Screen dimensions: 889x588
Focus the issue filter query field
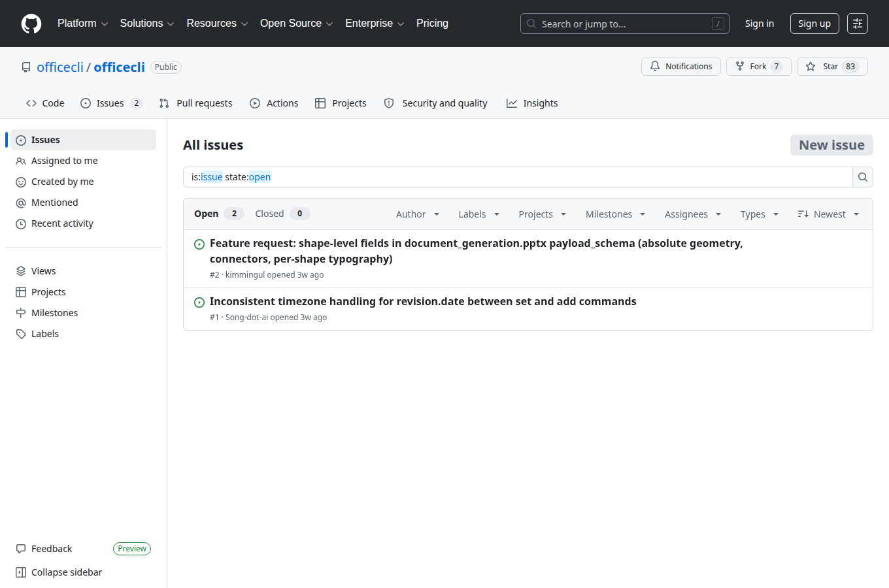(518, 177)
